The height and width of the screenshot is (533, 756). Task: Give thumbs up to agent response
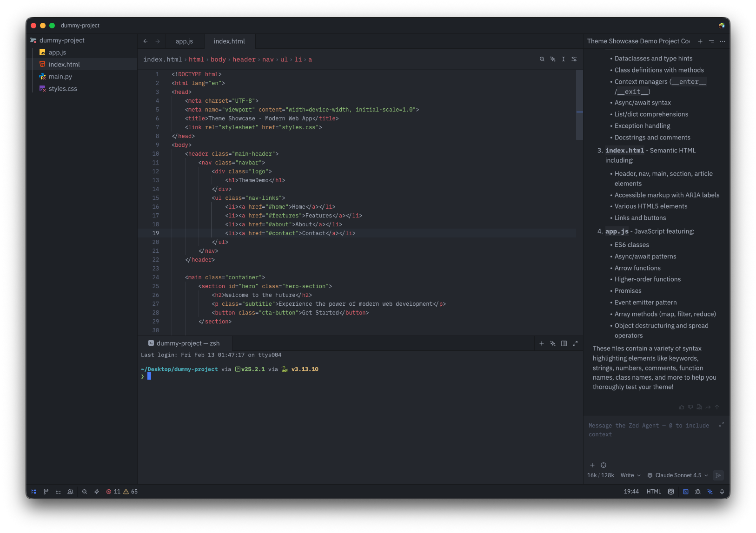(x=682, y=407)
